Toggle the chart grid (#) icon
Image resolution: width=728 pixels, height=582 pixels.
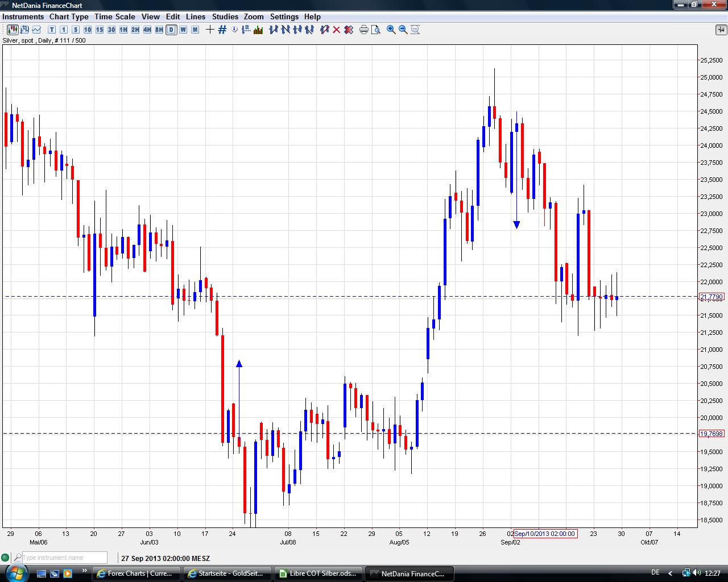[x=222, y=30]
